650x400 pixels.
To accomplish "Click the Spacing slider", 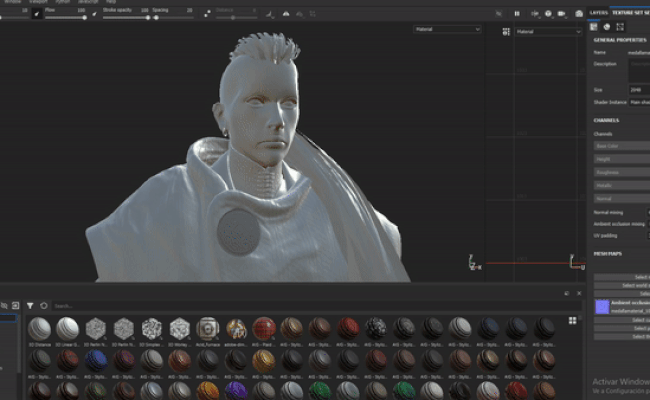I will click(x=173, y=18).
